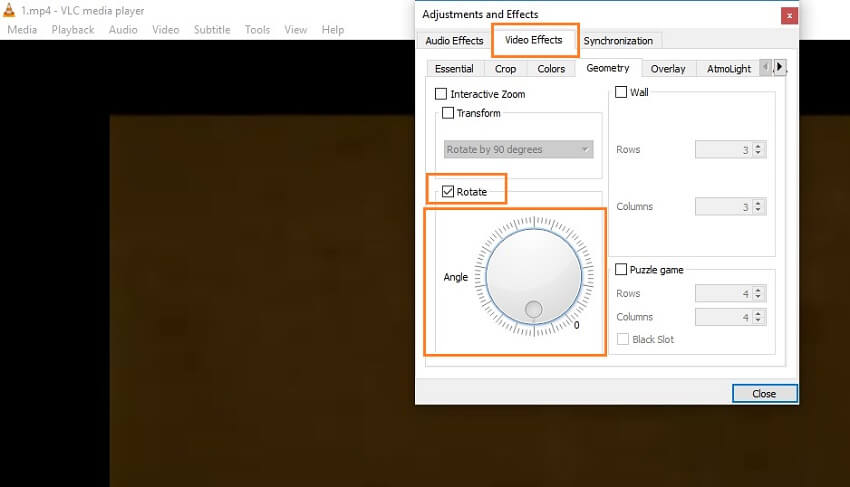The image size is (850, 487).
Task: Enable the Interactive Zoom checkbox
Action: coord(441,94)
